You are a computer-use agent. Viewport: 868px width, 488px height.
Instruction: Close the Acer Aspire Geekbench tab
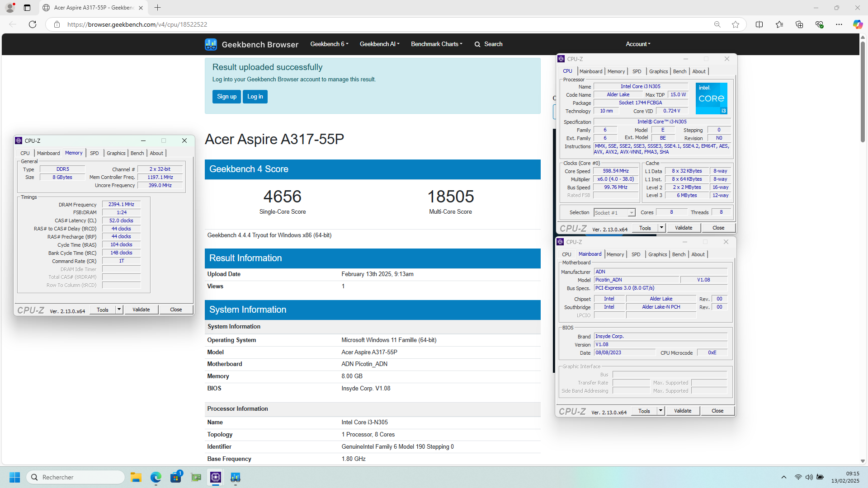pos(141,8)
